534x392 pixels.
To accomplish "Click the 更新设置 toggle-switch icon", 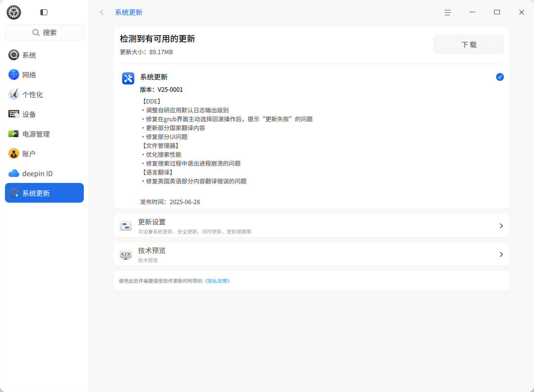I will [126, 226].
